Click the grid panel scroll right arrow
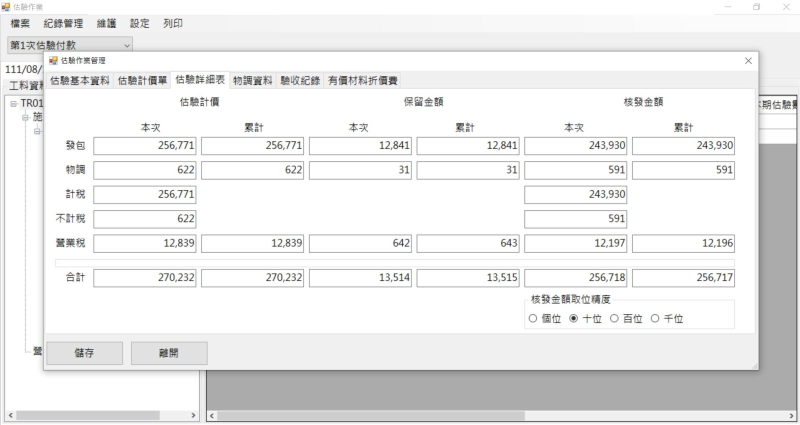Viewport: 800px width, 425px height. [x=793, y=416]
